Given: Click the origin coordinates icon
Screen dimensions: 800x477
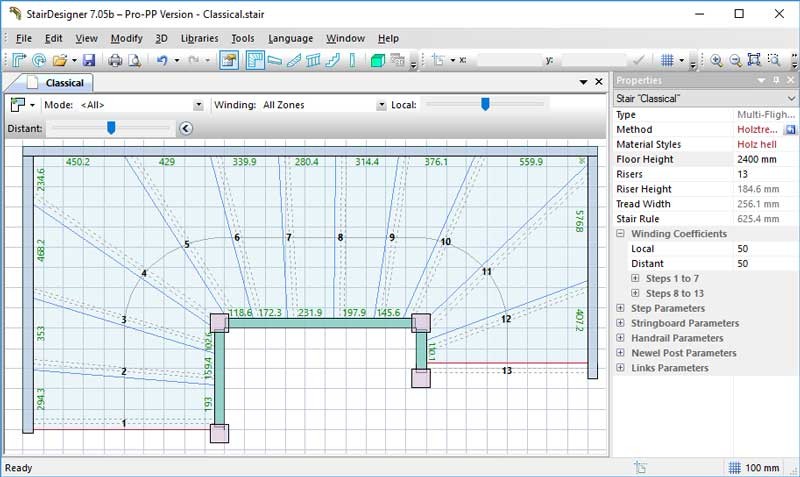Looking at the screenshot, I should click(438, 60).
